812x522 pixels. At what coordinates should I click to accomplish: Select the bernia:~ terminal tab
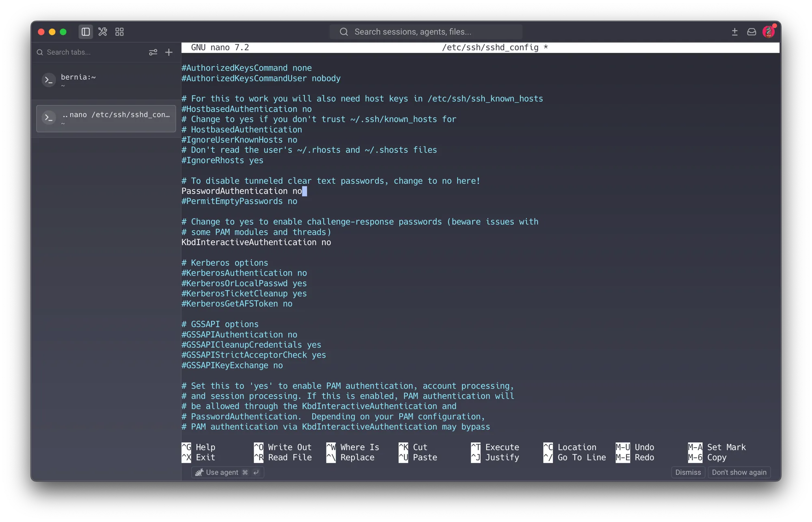(106, 80)
